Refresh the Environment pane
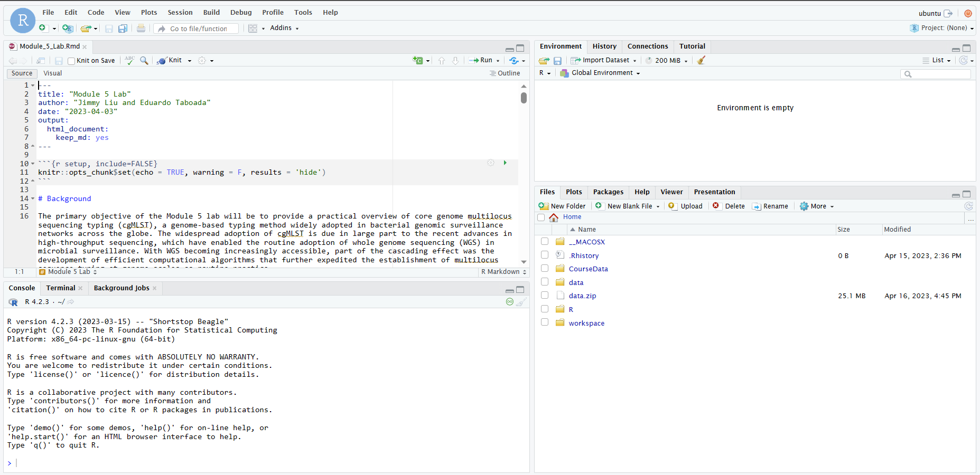 [x=964, y=60]
